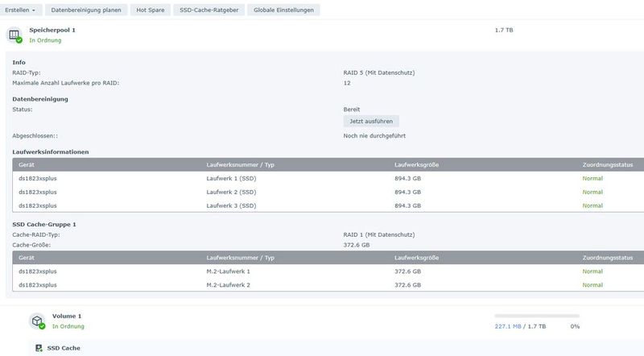Click Normal status of M.2-Laufwerk 2

tap(592, 285)
